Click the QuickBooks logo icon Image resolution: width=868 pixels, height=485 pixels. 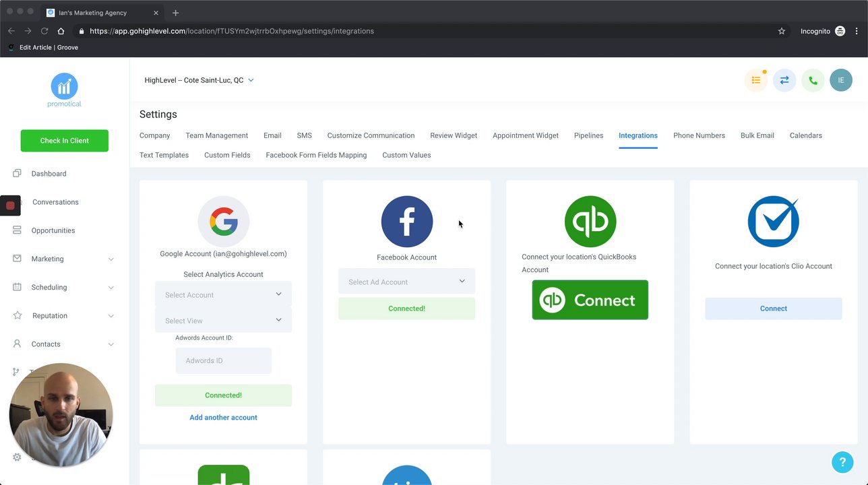click(590, 222)
